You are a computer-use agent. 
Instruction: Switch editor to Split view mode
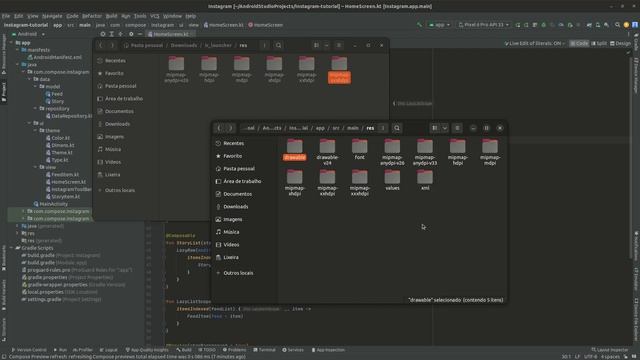point(599,43)
